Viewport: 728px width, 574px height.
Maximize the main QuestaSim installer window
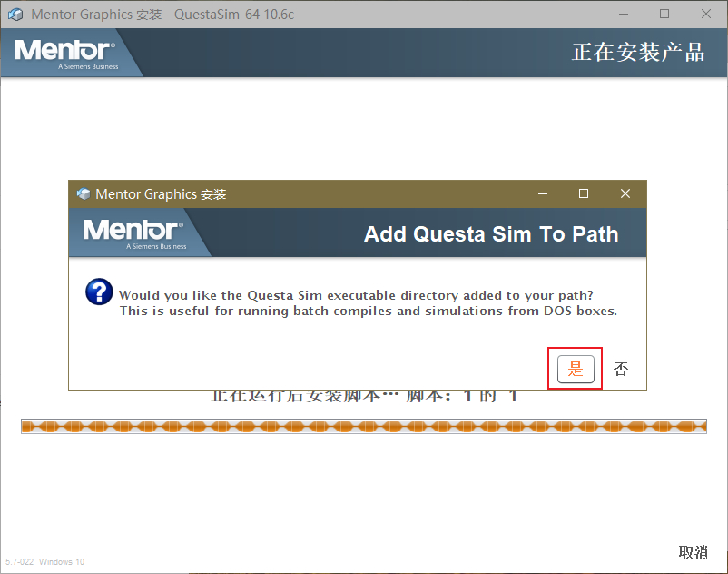pos(664,14)
